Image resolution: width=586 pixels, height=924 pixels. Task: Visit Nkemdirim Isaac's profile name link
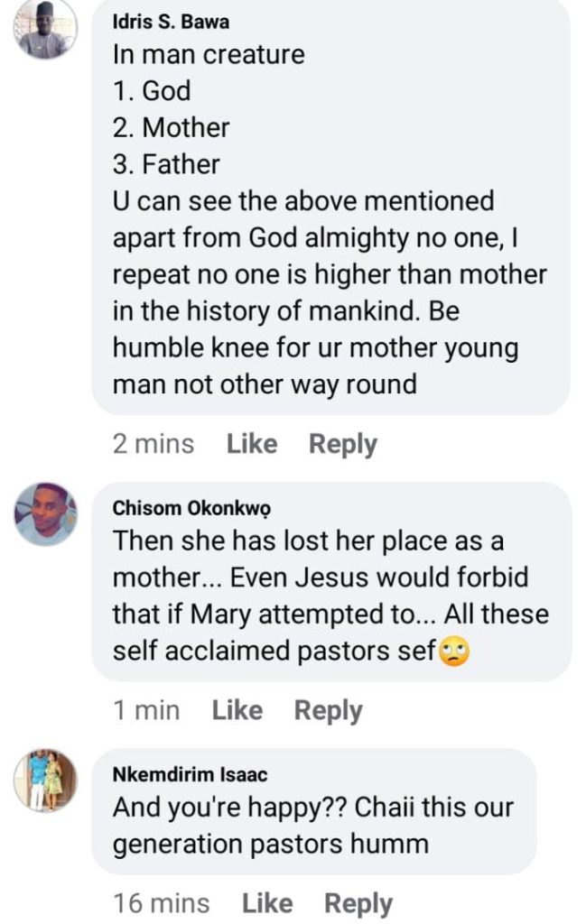(x=190, y=774)
